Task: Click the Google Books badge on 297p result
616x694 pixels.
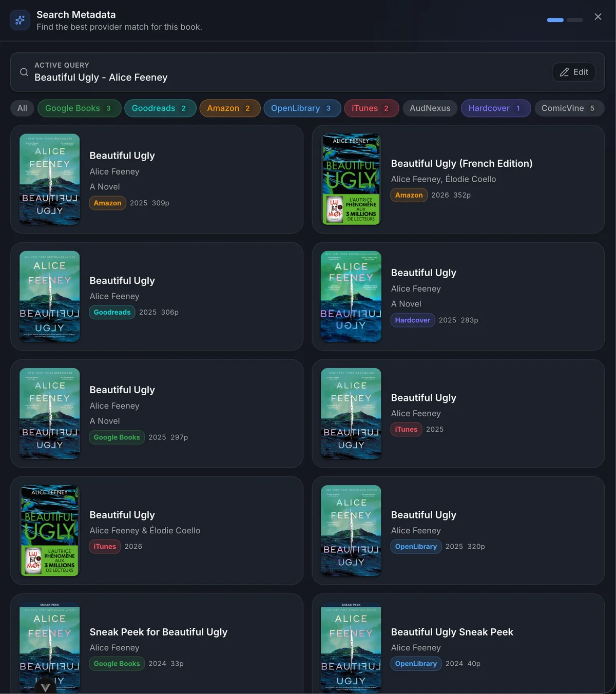Action: (117, 437)
